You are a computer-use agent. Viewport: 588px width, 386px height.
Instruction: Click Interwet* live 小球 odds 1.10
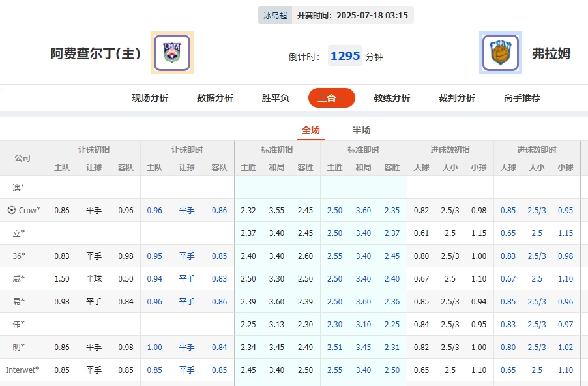coord(565,370)
